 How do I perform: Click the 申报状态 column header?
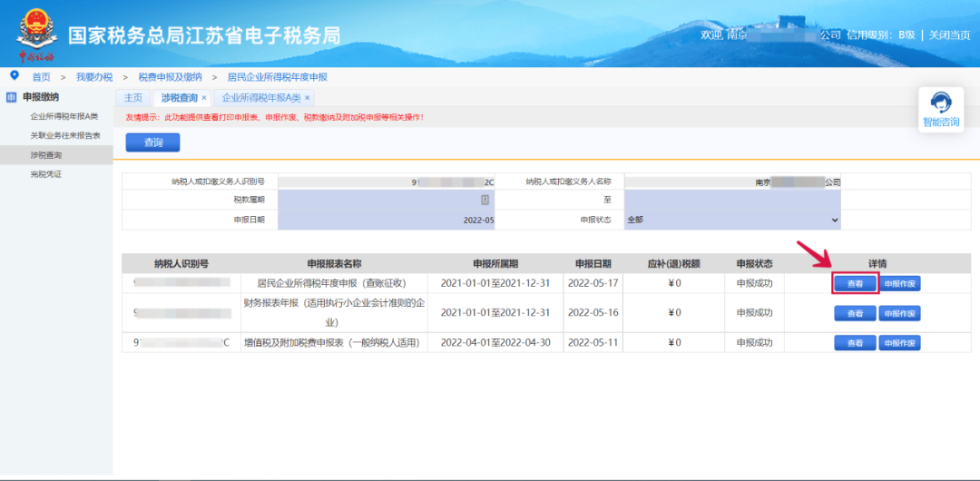(755, 263)
